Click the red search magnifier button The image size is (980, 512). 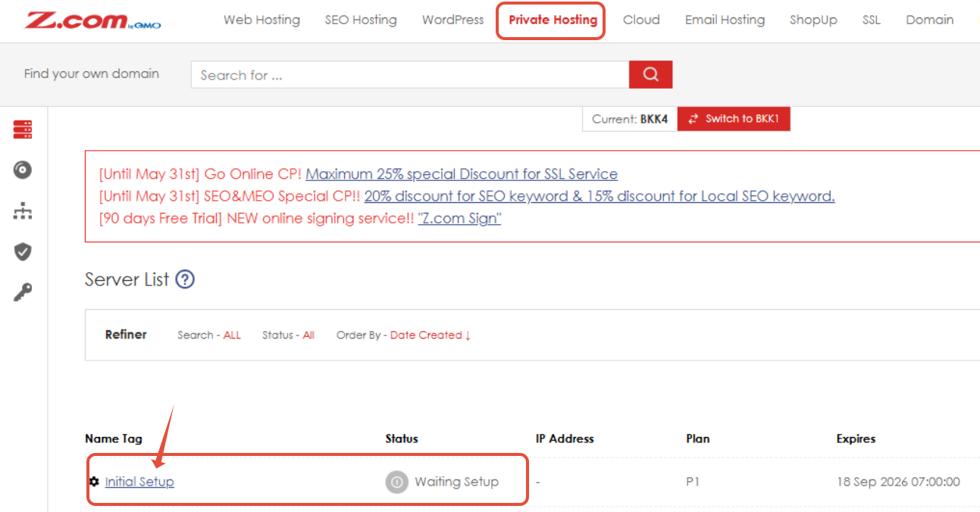(x=650, y=74)
